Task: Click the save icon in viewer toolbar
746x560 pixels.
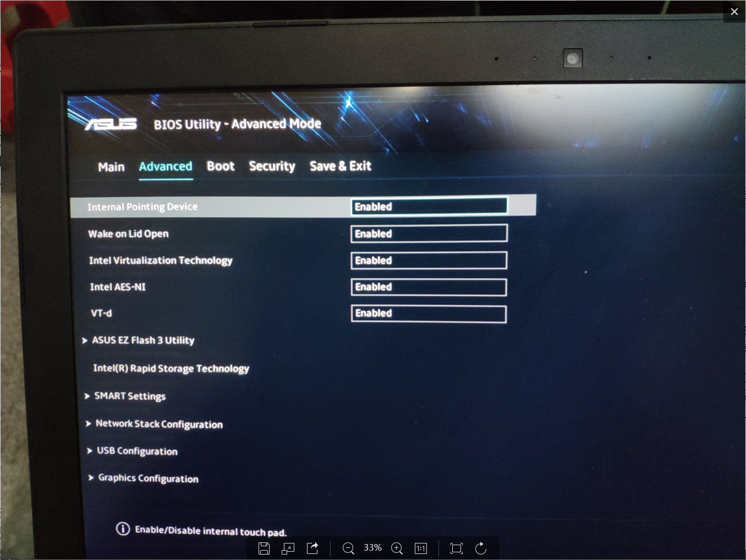Action: tap(264, 548)
